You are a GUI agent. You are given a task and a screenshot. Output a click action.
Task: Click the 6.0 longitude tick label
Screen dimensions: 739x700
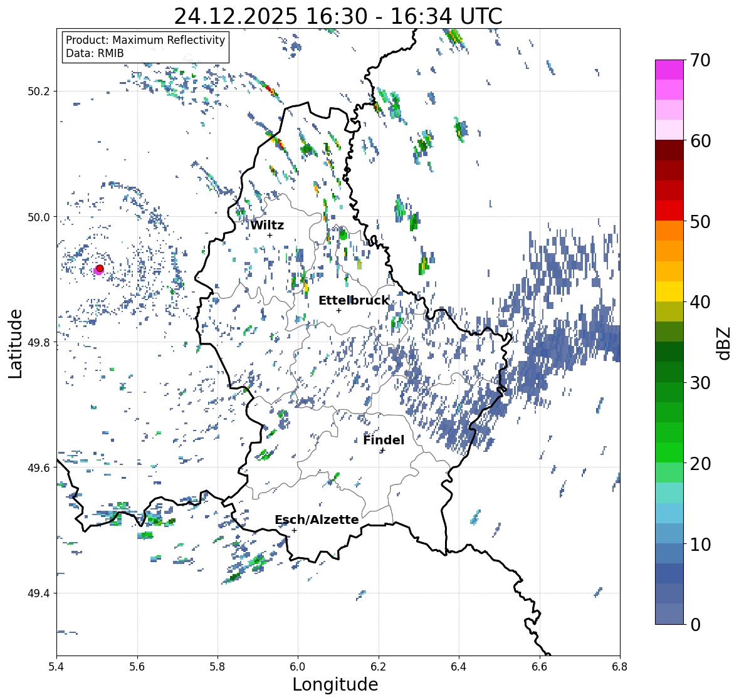tap(298, 667)
